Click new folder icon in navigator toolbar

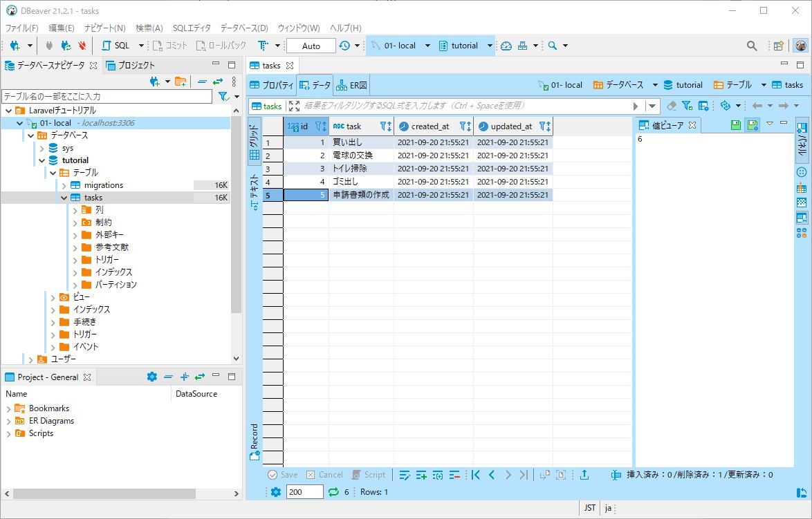click(181, 82)
